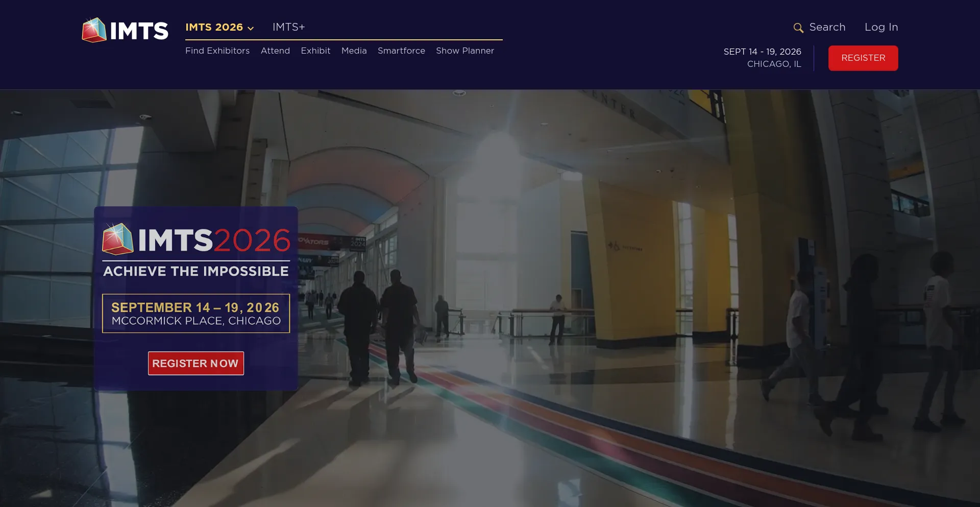
Task: Open the IMTS 2026 menu
Action: tap(214, 28)
